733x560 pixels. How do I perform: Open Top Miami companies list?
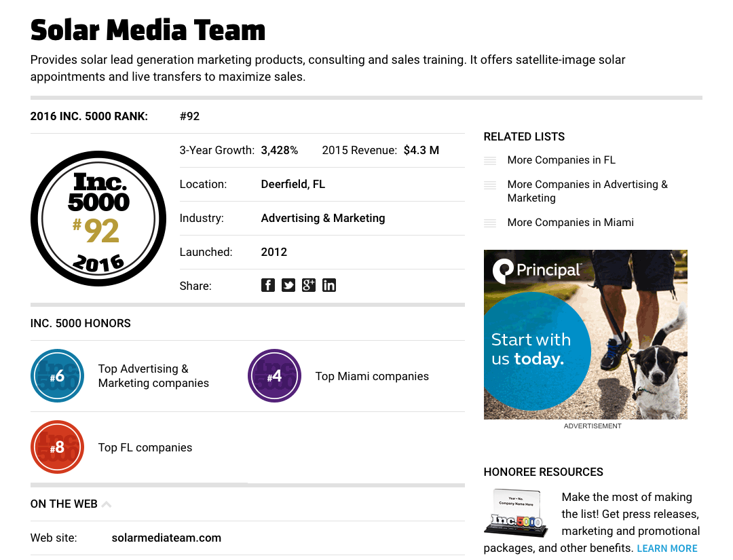[x=372, y=376]
